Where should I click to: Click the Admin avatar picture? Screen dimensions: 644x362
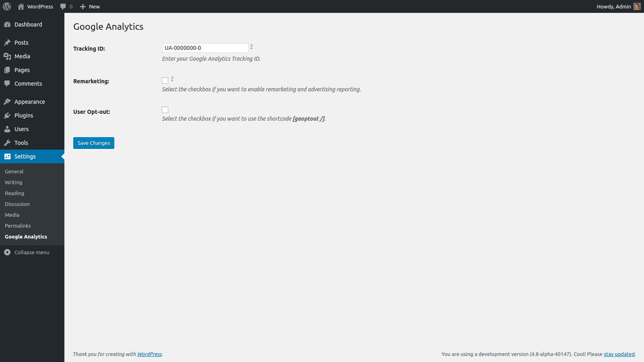[x=637, y=6]
